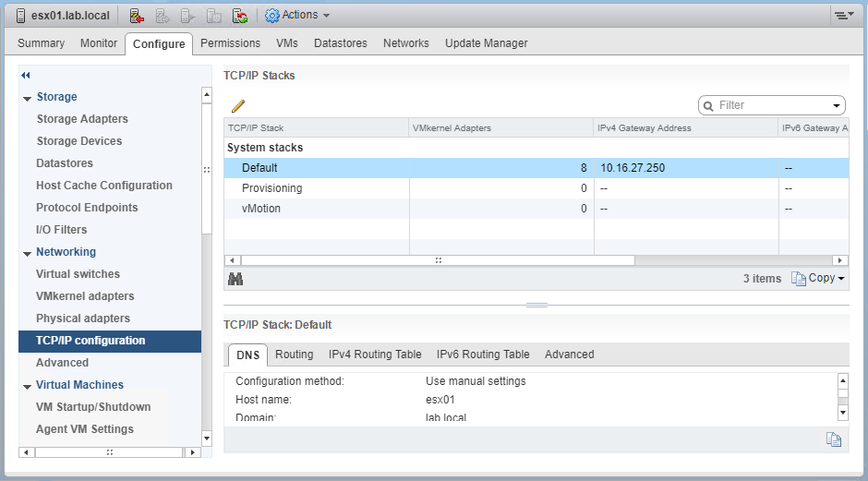
Task: Click the first host toolbar icon with red arrow
Action: coord(136,16)
